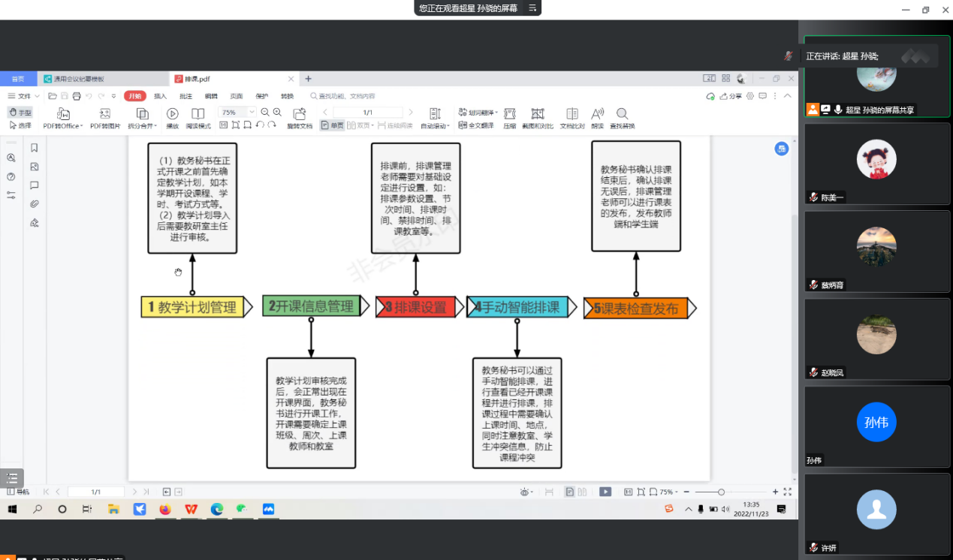Open Firefox from the taskbar
The image size is (953, 560).
[x=165, y=509]
